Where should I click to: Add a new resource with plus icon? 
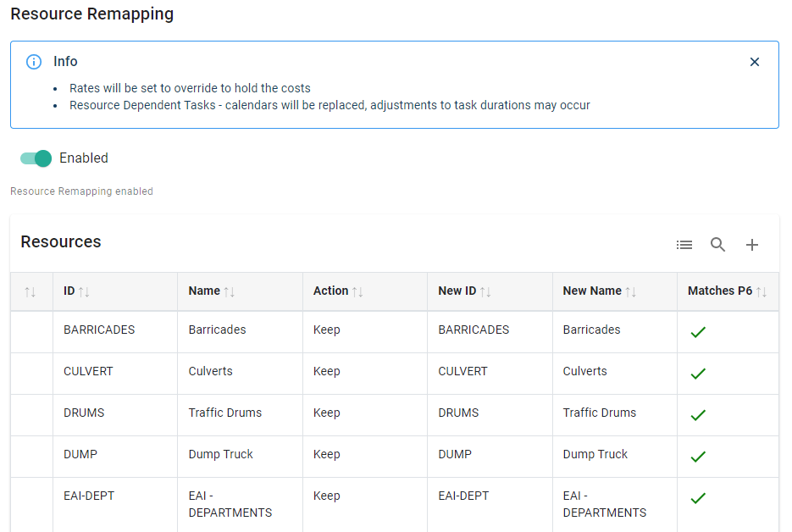[x=752, y=245]
